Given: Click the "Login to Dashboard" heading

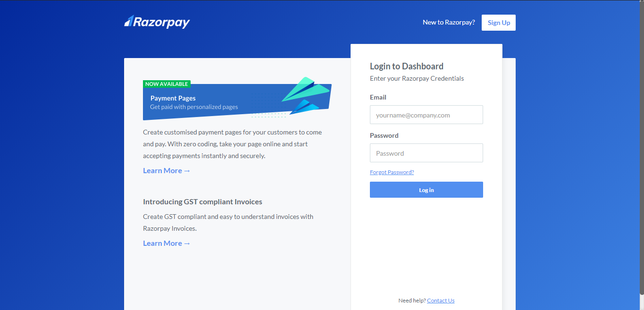Looking at the screenshot, I should click(x=407, y=67).
